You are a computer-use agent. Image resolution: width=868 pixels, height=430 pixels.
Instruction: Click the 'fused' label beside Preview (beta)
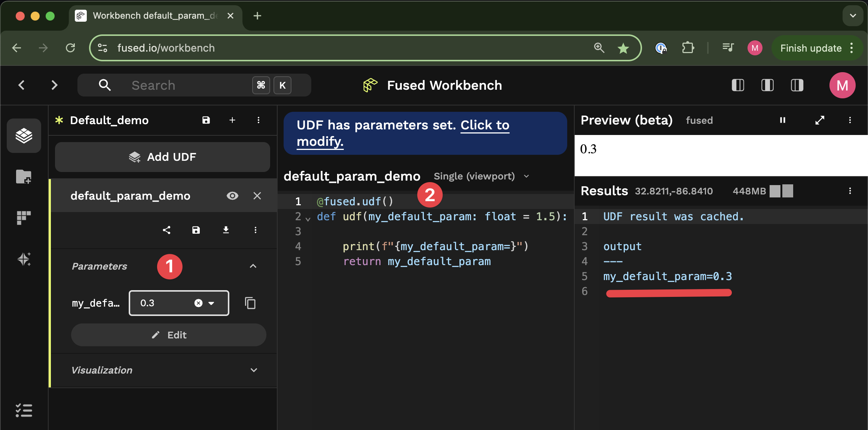pyautogui.click(x=699, y=120)
